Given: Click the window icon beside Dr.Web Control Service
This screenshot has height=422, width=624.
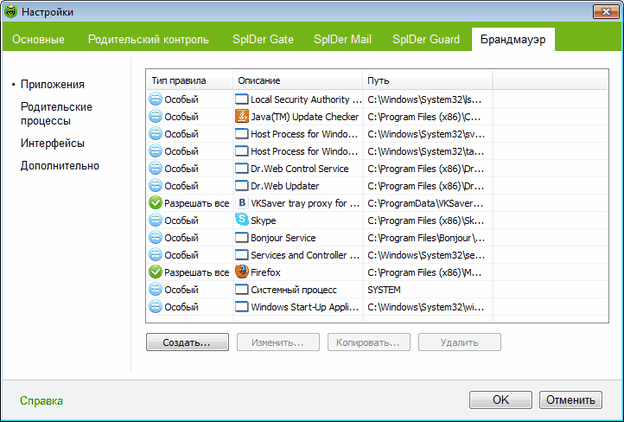Looking at the screenshot, I should [242, 168].
